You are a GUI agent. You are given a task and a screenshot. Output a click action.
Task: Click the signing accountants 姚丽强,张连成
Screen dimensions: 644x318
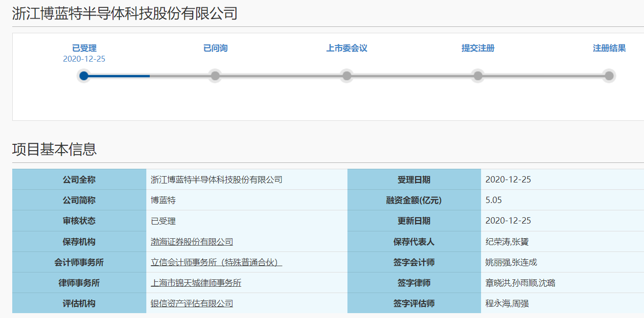(x=511, y=262)
